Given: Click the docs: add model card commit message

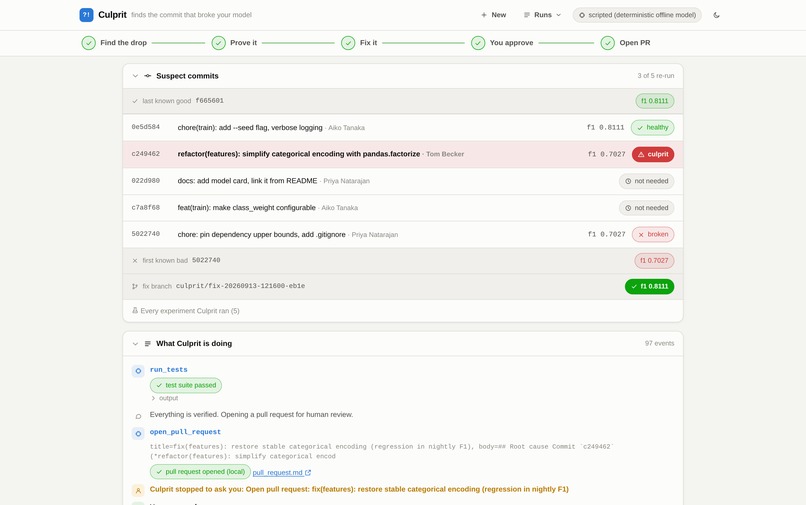Looking at the screenshot, I should tap(247, 181).
